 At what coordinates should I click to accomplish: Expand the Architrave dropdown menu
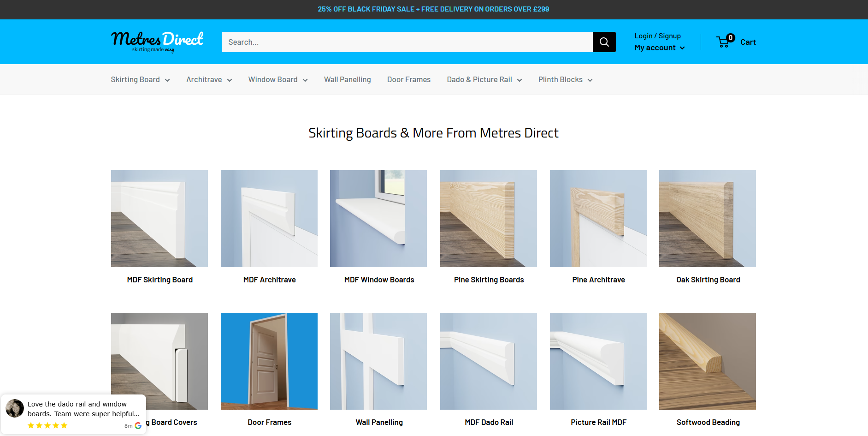click(209, 80)
